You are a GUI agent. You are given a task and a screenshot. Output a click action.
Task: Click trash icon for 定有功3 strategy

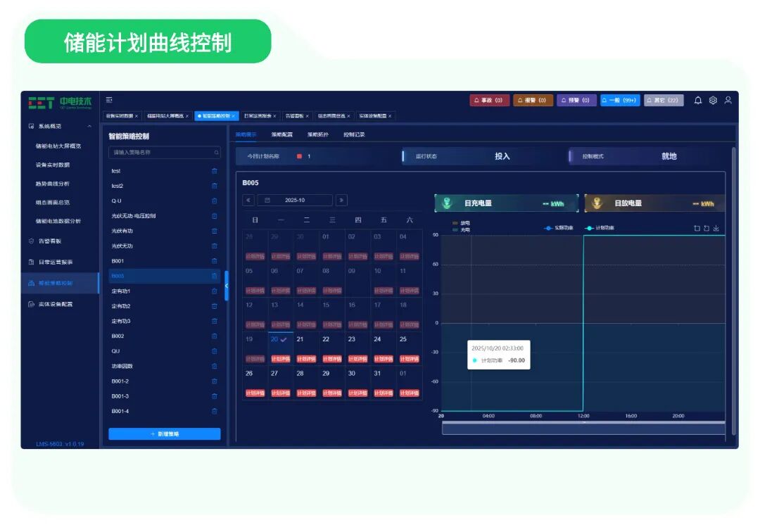coord(214,321)
